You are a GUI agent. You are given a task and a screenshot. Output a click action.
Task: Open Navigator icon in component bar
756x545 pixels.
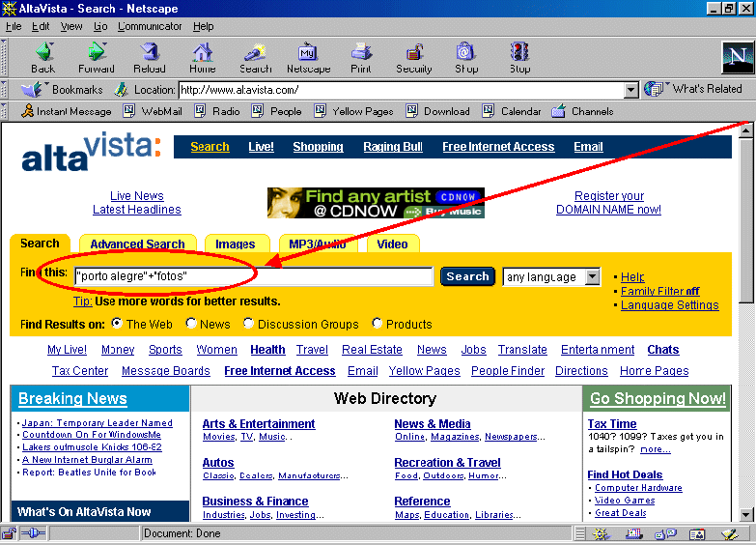[601, 534]
